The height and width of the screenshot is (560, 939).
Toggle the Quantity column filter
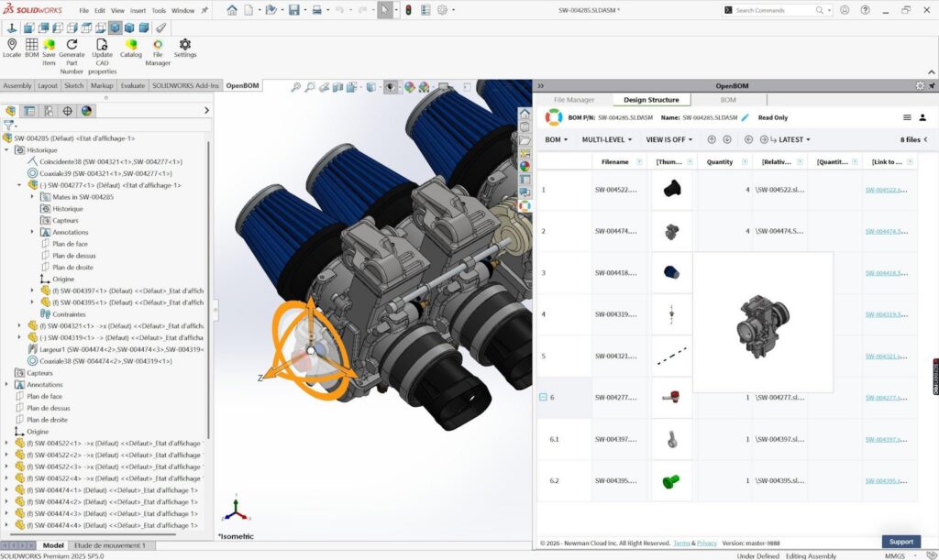(745, 162)
